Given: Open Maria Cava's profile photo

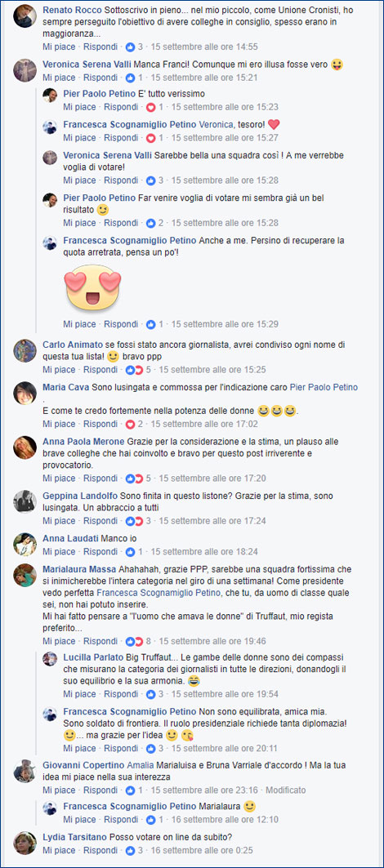Looking at the screenshot, I should 25,393.
